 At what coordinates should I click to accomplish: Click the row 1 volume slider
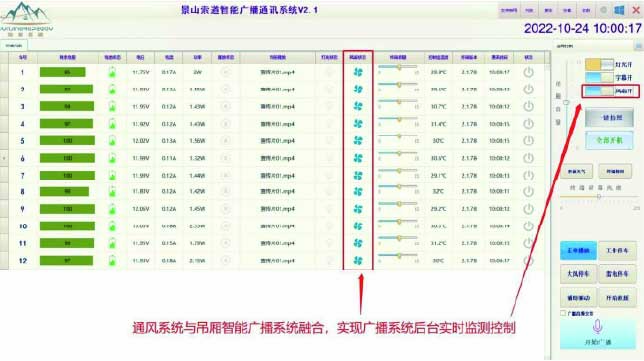point(398,67)
